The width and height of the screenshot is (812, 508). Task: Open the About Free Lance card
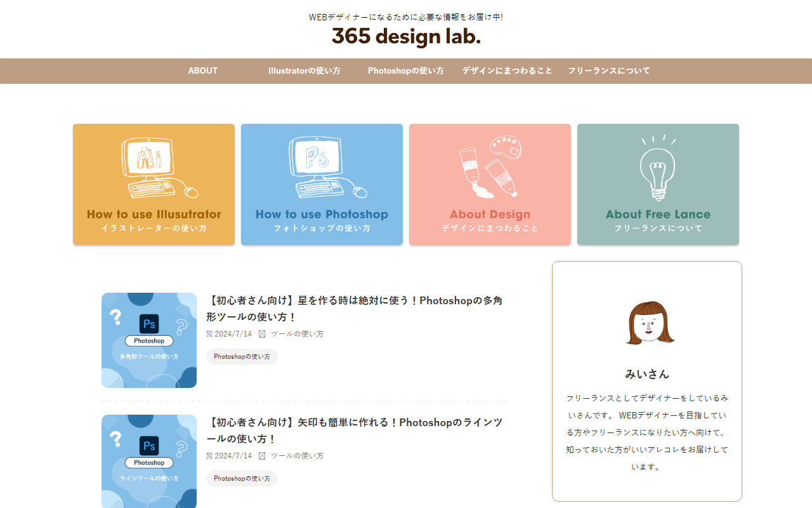pyautogui.click(x=658, y=184)
